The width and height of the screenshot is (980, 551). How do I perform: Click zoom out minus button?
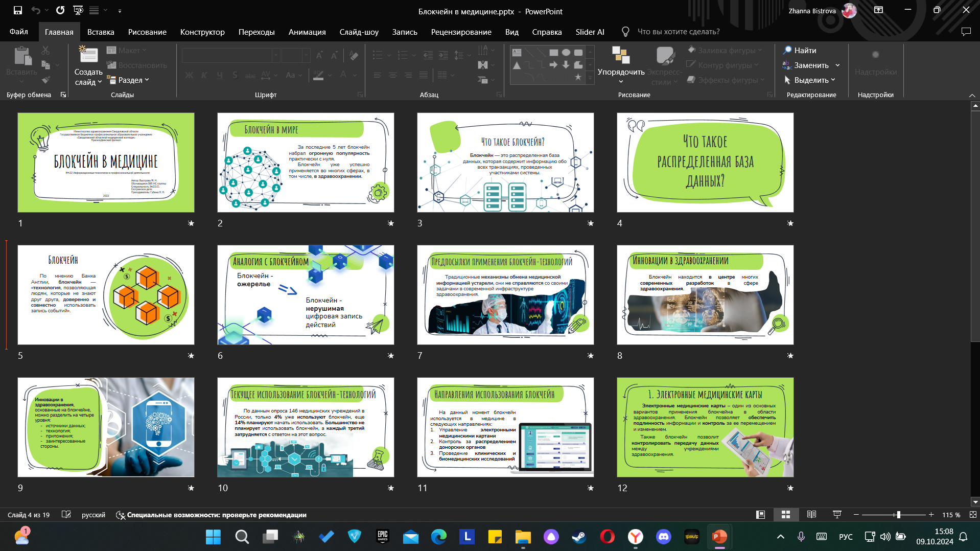click(x=856, y=515)
